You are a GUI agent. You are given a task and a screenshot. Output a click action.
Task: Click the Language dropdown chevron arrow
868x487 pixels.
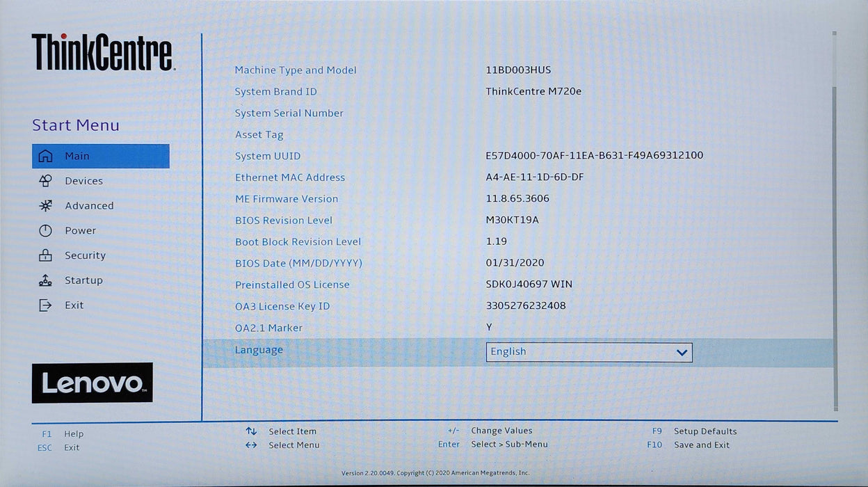click(x=682, y=353)
